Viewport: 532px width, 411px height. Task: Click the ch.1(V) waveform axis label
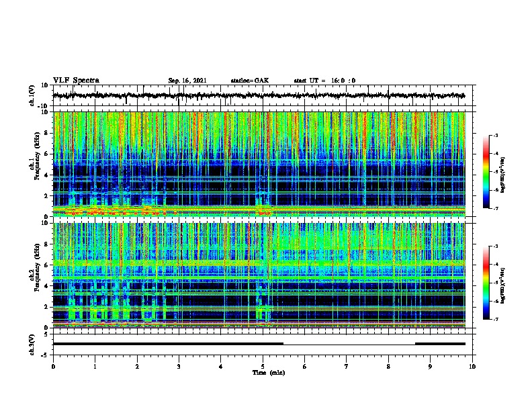32,95
